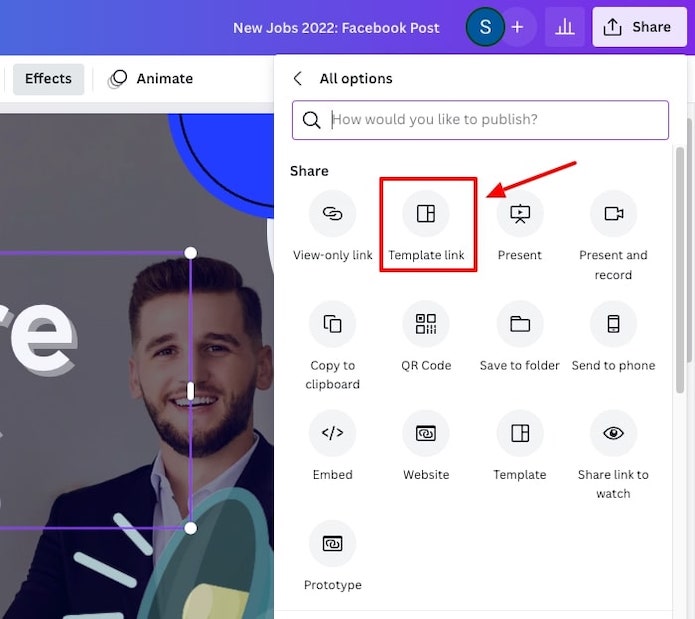Image resolution: width=695 pixels, height=619 pixels.
Task: Add collaborator with plus button
Action: point(517,27)
